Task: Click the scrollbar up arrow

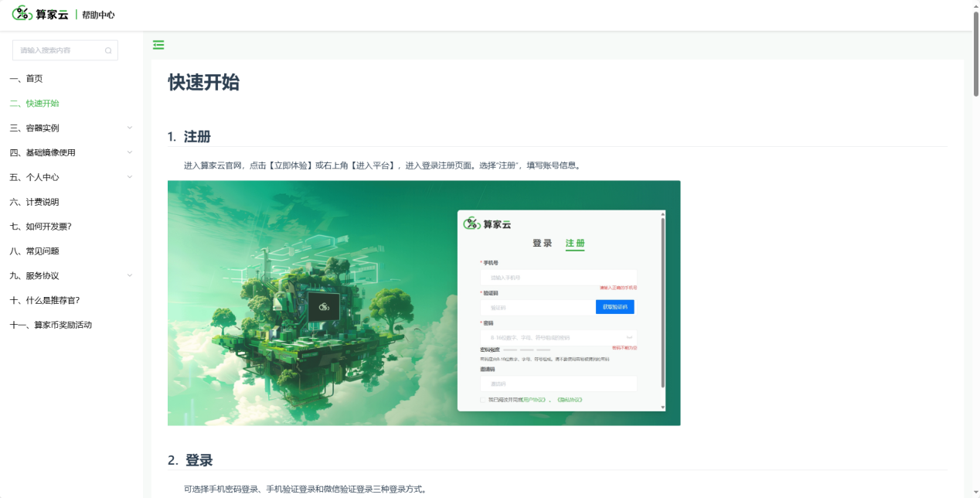Action: pyautogui.click(x=975, y=5)
